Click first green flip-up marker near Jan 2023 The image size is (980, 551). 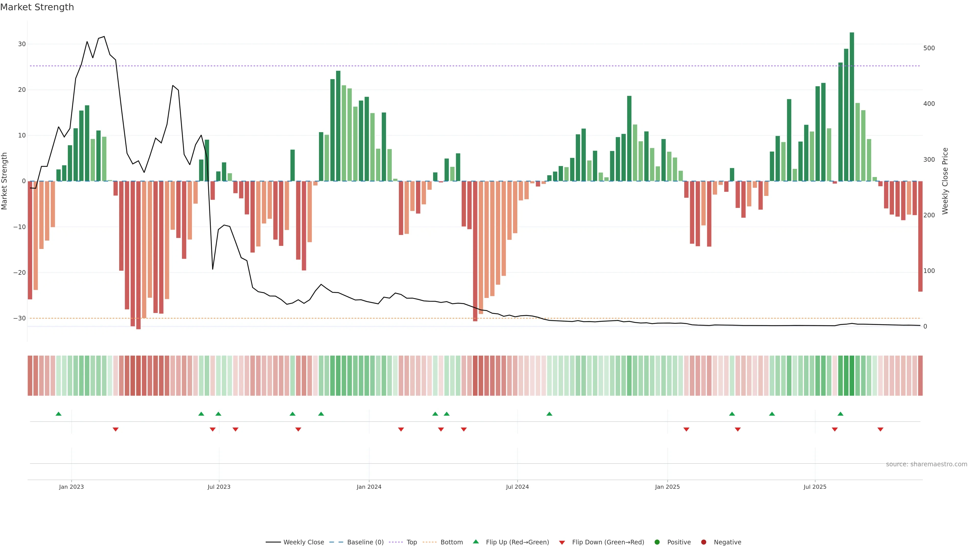click(59, 414)
